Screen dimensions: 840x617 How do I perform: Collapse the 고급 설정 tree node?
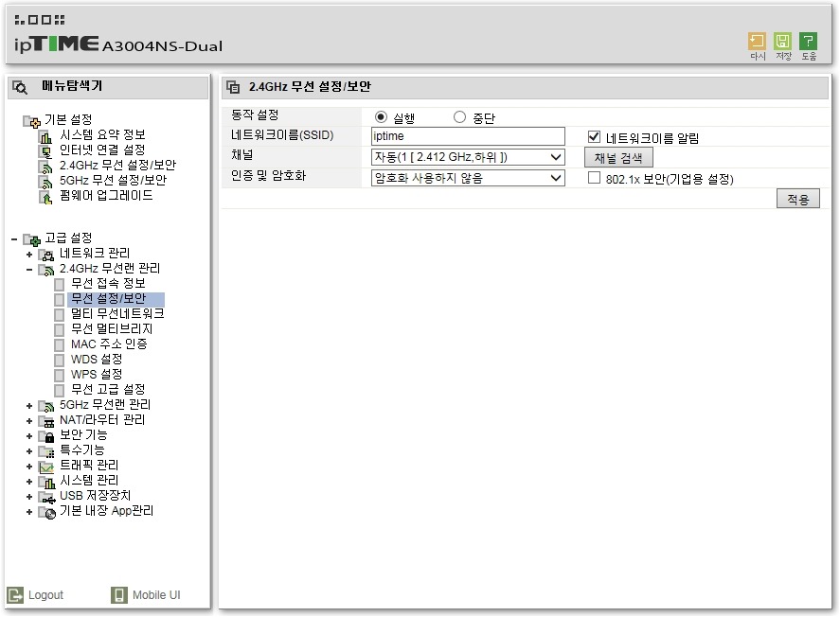(14, 239)
